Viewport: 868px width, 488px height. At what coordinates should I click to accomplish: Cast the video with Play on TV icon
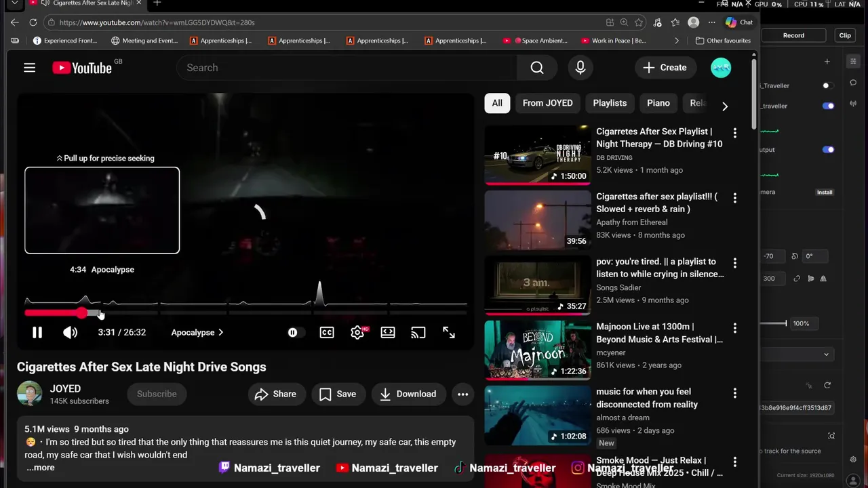point(418,332)
